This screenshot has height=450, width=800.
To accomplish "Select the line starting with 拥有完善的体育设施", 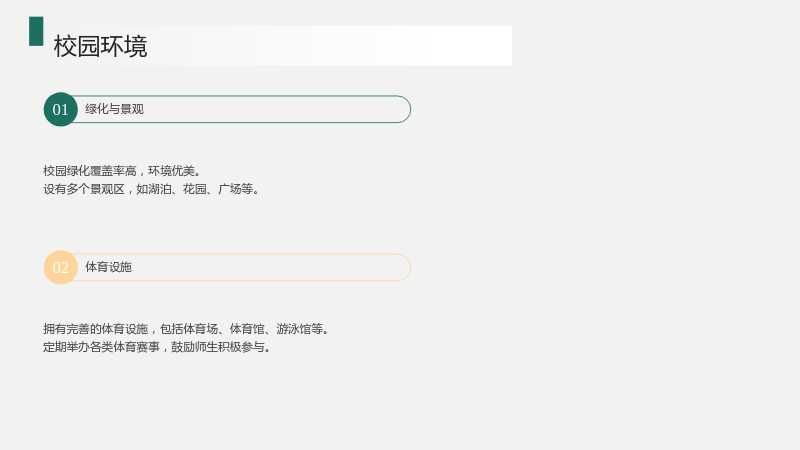I will point(186,329).
